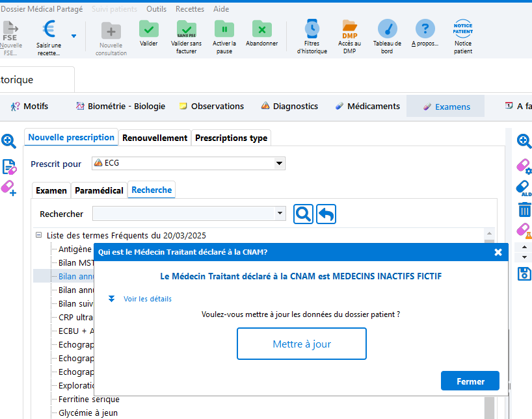Viewport: 532px width, 419px height.
Task: Select the CRP ultra list entry
Action: pos(75,317)
